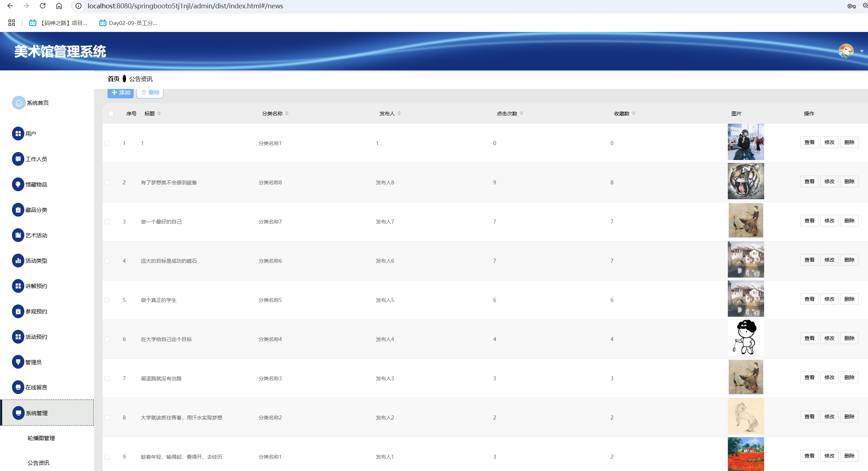This screenshot has height=471, width=868.
Task: Check the row titled 做个真正的学生
Action: [107, 300]
